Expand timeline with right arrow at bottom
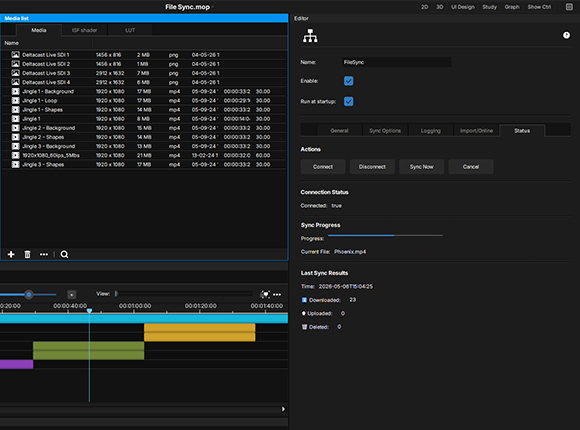Viewport: 580px width, 430px height. [x=283, y=409]
